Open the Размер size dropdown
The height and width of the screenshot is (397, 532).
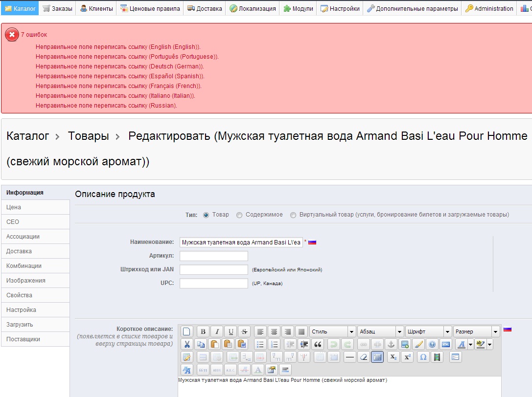tap(476, 331)
